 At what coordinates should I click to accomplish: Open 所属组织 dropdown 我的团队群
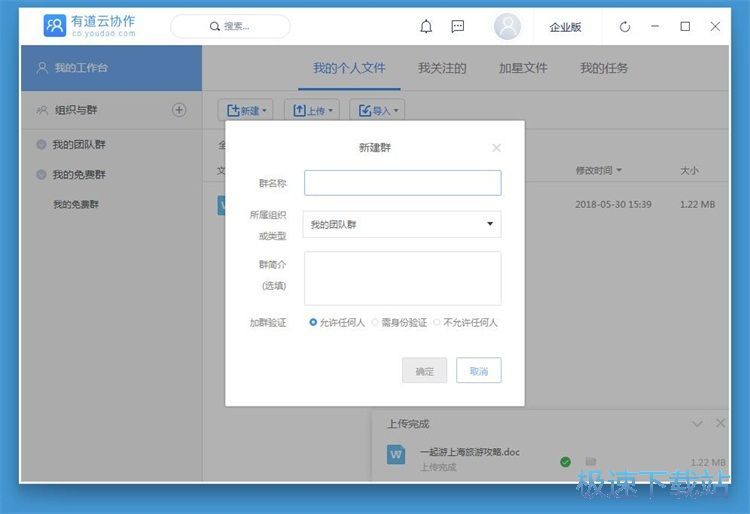(402, 224)
